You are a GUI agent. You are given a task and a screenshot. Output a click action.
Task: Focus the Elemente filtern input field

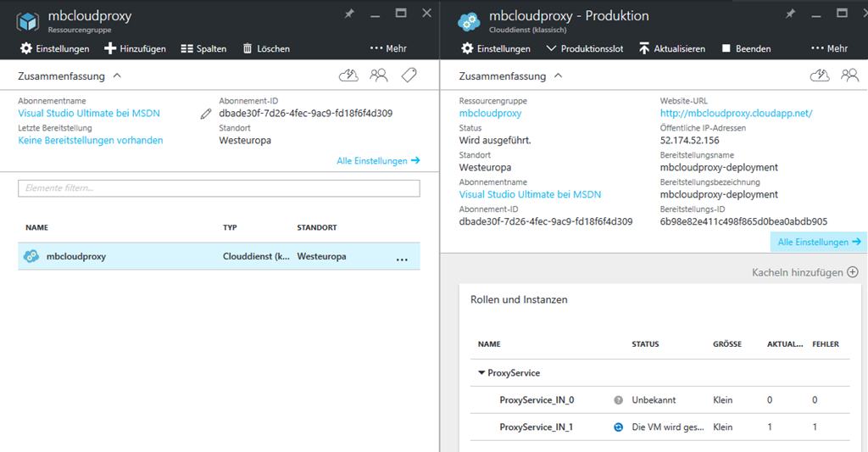(219, 188)
